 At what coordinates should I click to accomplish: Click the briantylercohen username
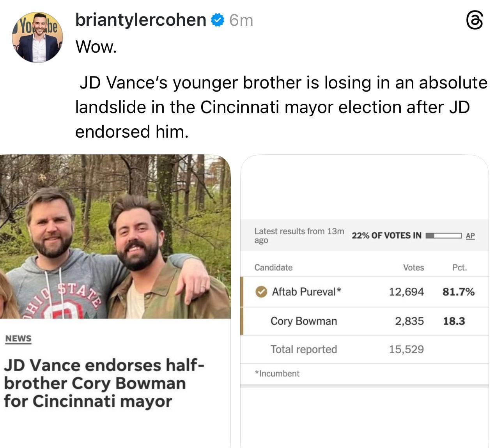click(140, 20)
